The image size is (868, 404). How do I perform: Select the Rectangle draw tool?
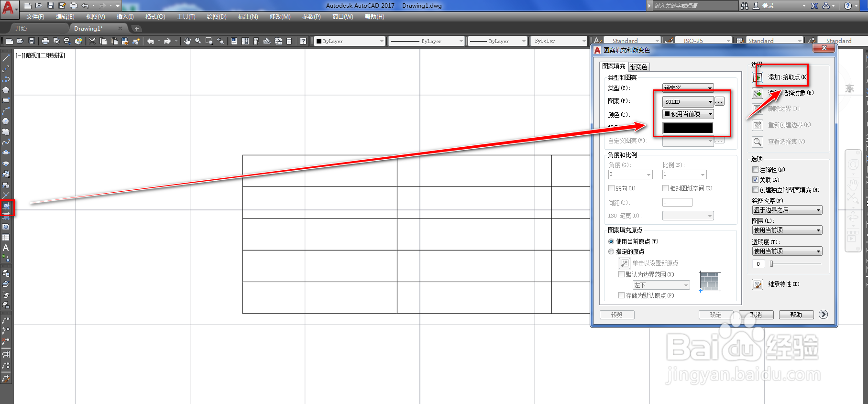coord(6,100)
